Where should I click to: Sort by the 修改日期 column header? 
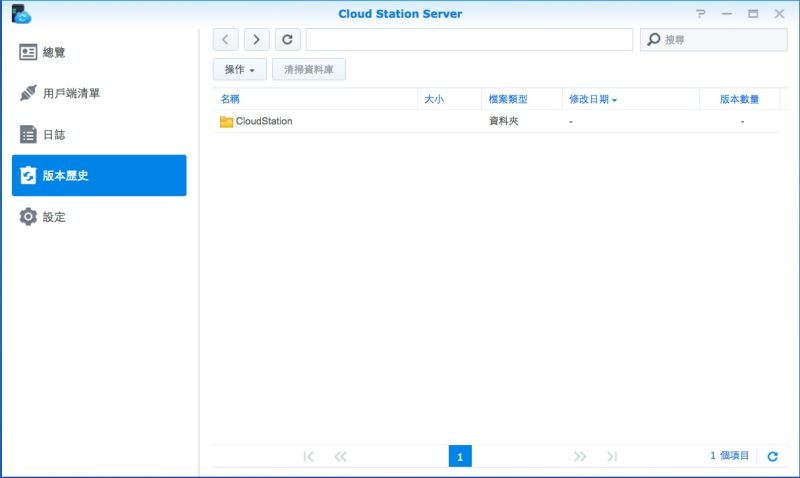[x=592, y=99]
